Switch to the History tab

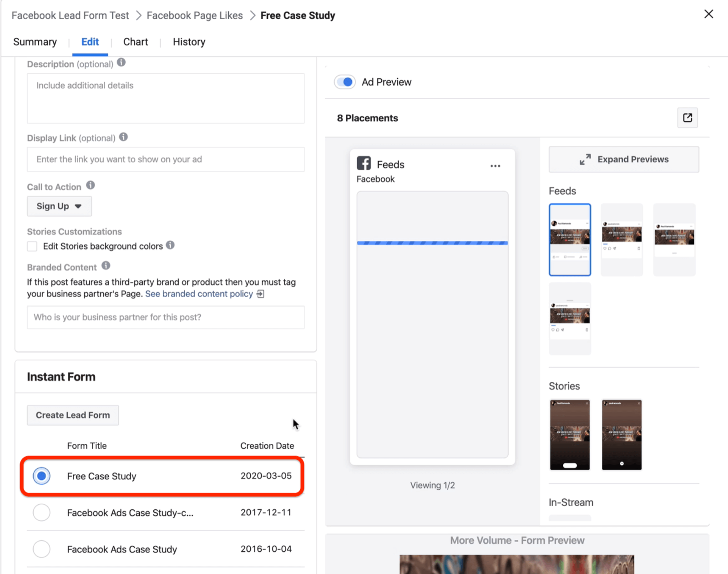(189, 42)
